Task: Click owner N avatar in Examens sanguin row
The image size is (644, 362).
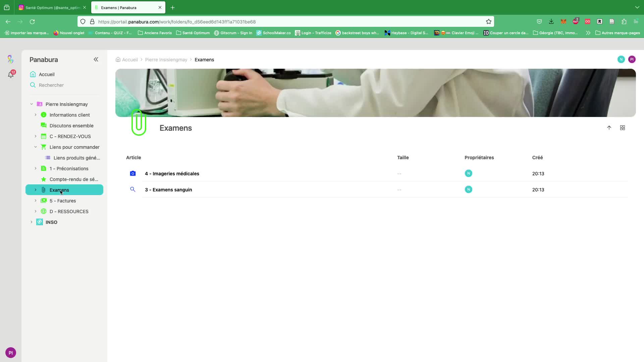Action: coord(469,189)
